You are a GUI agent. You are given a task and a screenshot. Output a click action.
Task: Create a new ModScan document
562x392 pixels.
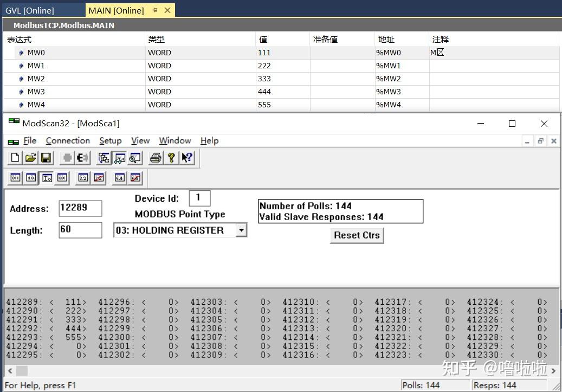14,158
